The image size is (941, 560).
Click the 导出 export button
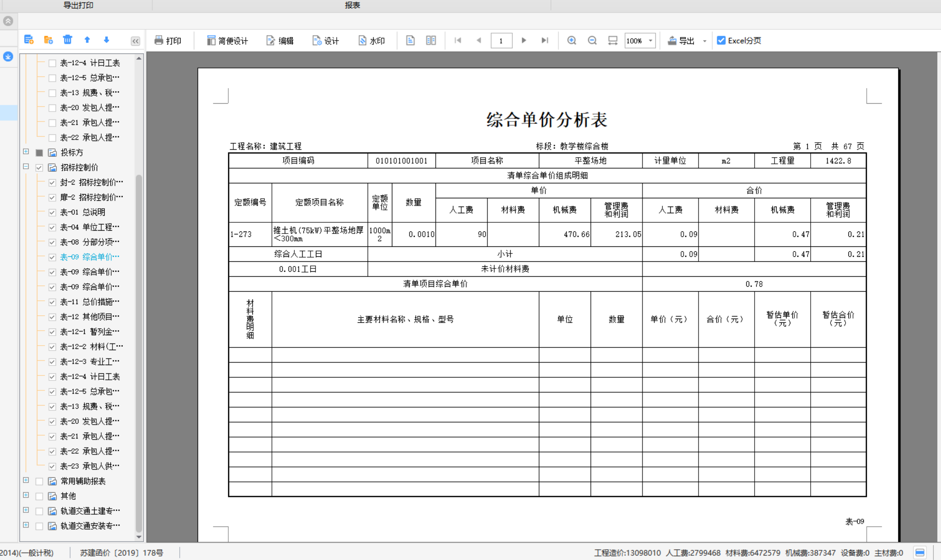coord(681,40)
